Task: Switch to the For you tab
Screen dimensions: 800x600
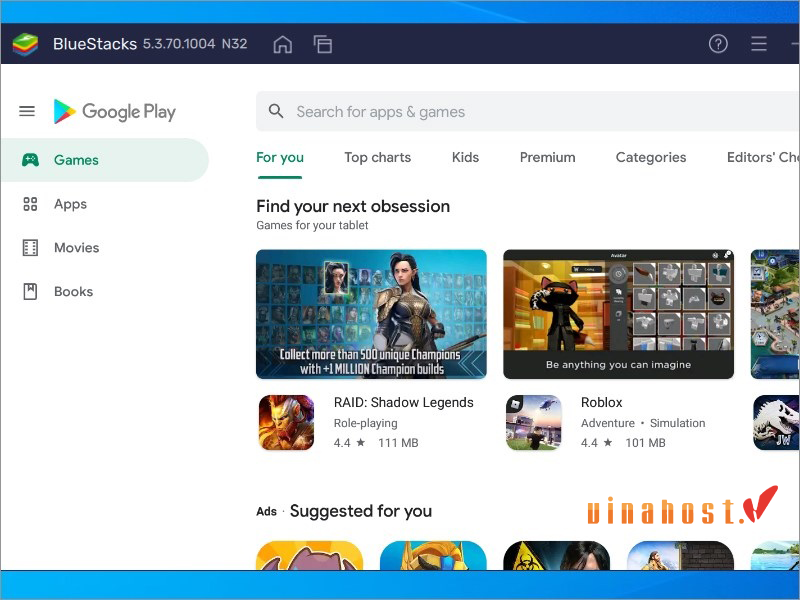Action: [280, 158]
